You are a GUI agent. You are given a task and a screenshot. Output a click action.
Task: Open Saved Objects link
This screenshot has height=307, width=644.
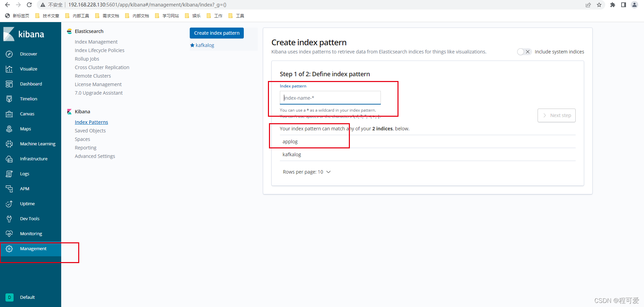(x=90, y=131)
